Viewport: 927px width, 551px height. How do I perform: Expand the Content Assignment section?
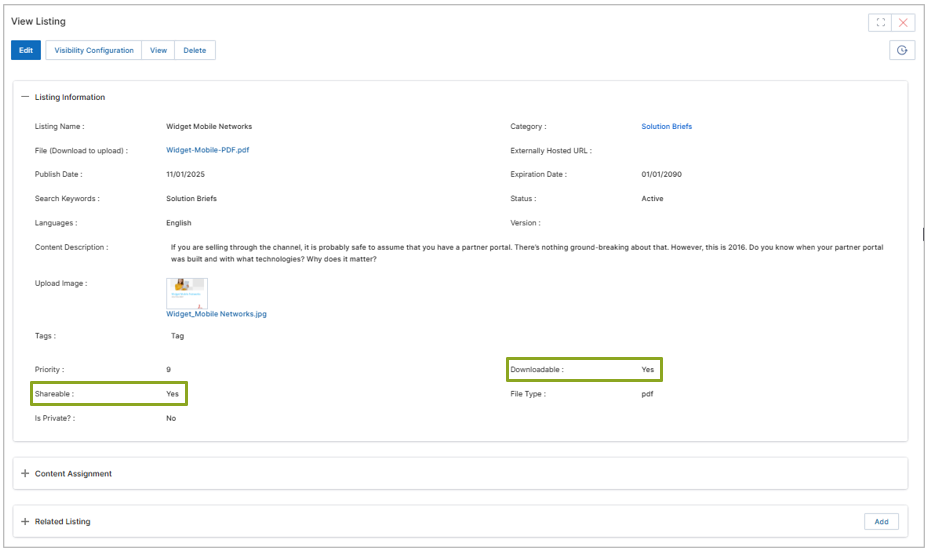point(25,474)
